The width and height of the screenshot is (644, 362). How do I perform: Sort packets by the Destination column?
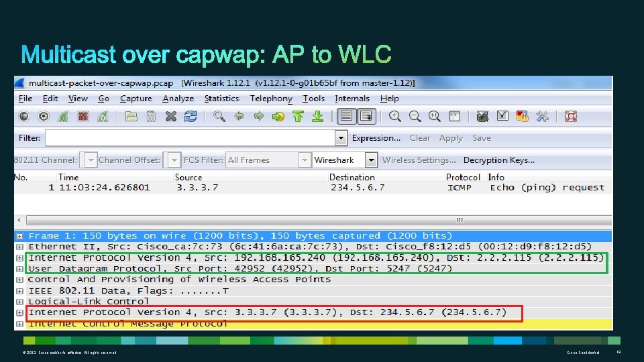352,177
